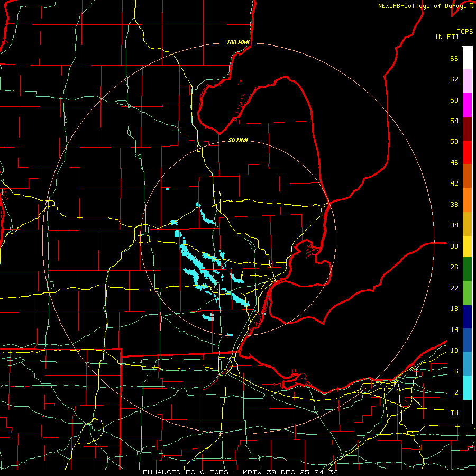Click the light pink legend swatch
The height and width of the screenshot is (476, 476).
(467, 81)
